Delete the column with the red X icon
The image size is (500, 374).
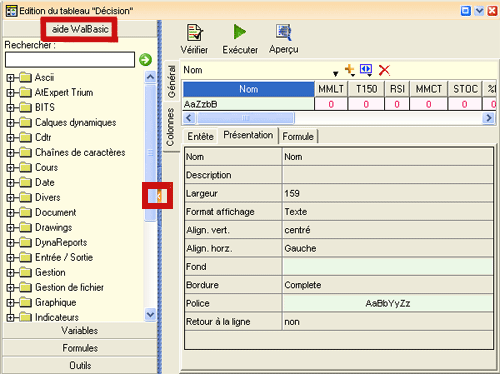coord(384,70)
